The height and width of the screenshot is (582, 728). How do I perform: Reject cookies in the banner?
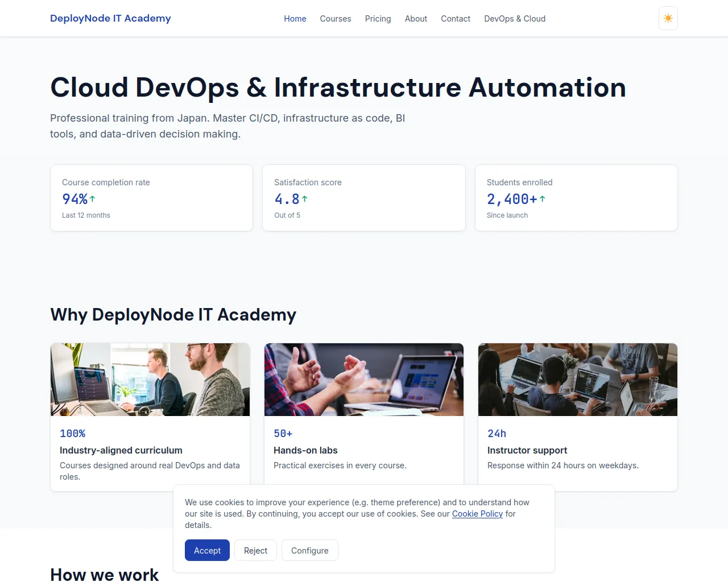[x=255, y=550]
